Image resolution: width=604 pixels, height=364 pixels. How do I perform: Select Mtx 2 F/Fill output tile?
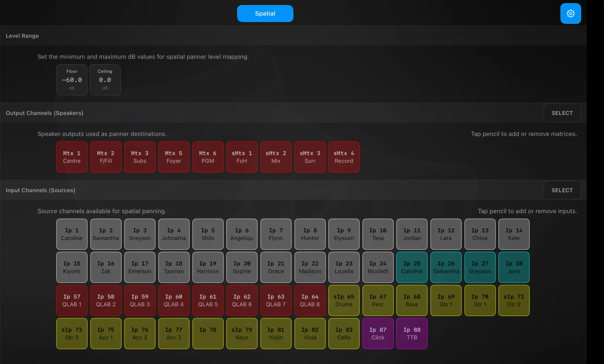[x=106, y=157]
